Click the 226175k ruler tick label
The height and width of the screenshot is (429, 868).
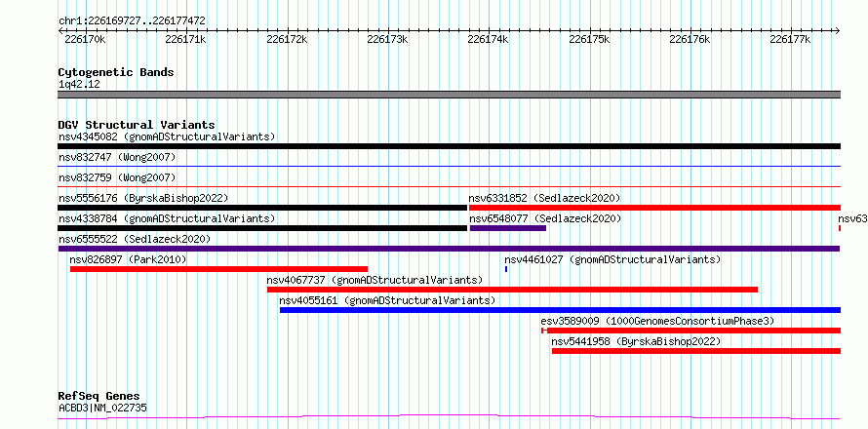[x=588, y=39]
